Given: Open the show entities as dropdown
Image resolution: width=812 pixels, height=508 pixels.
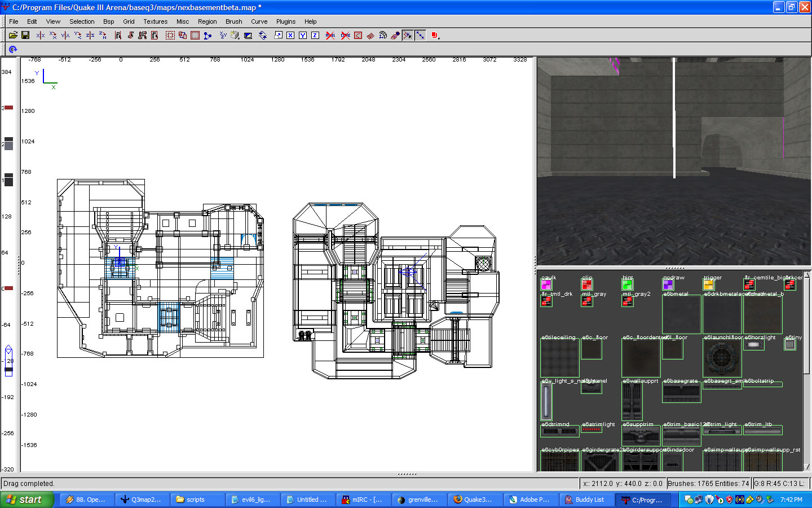Looking at the screenshot, I should coord(435,35).
